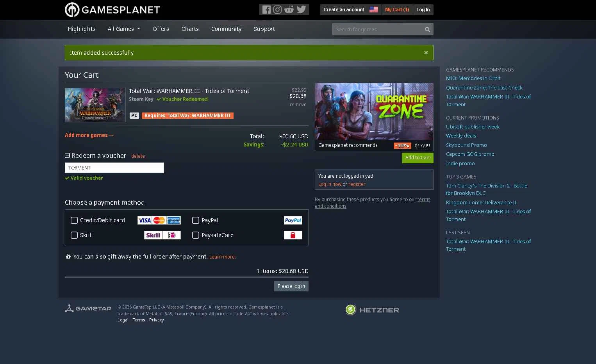Click Log in now link
596x364 pixels.
tap(330, 184)
